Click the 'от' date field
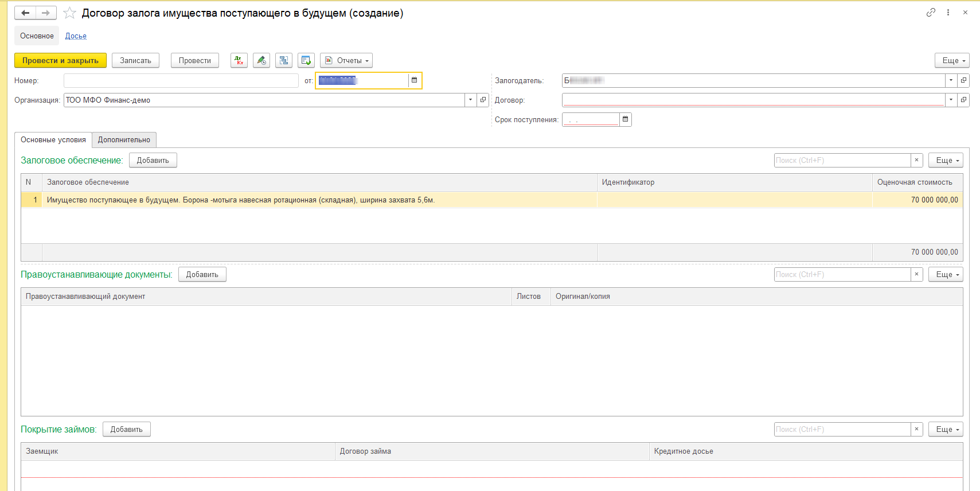This screenshot has width=980, height=491. pos(362,80)
